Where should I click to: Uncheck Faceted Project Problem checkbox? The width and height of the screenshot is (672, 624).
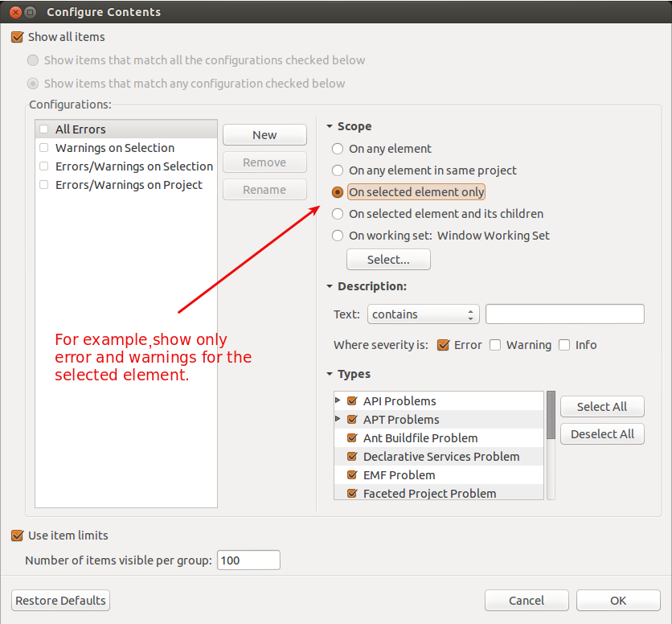[352, 493]
